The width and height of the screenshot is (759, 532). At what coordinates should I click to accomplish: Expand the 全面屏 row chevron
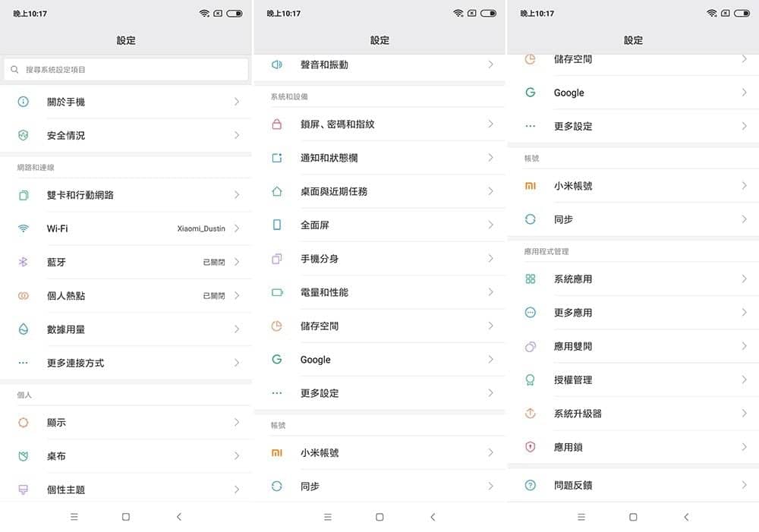pos(490,225)
